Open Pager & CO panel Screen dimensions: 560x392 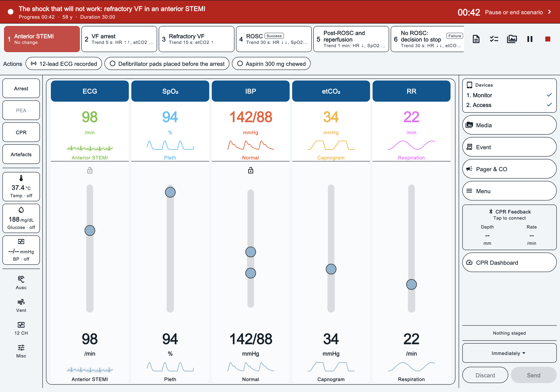pyautogui.click(x=509, y=169)
